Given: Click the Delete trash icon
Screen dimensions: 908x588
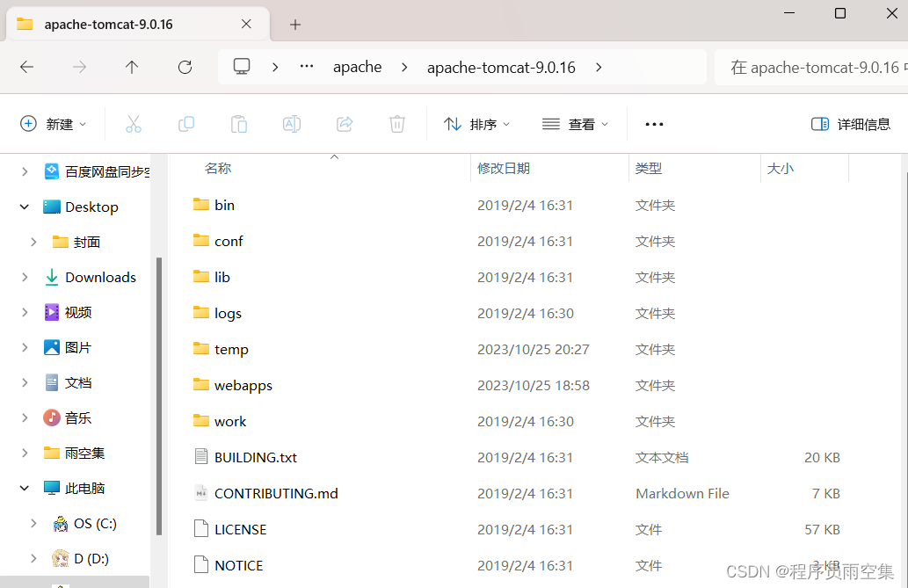Looking at the screenshot, I should [x=397, y=124].
